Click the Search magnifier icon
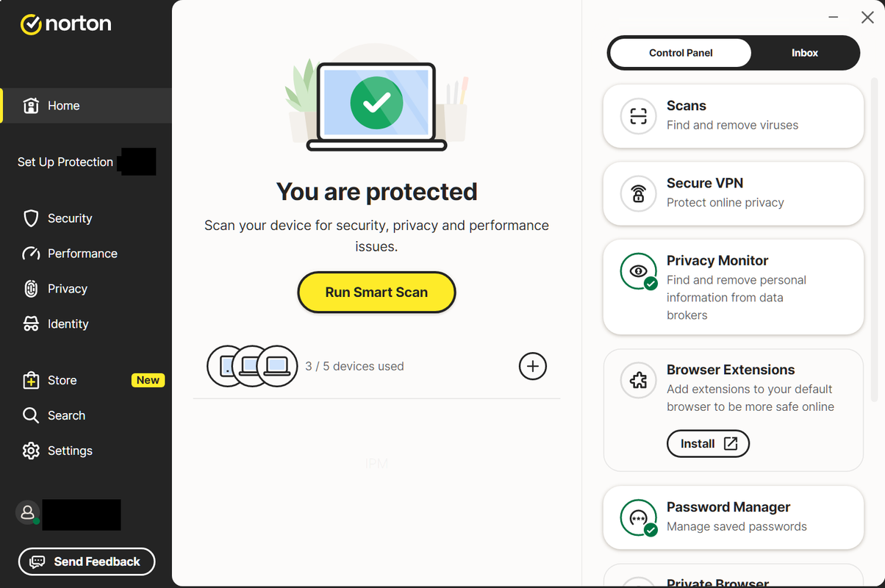Image resolution: width=885 pixels, height=588 pixels. pyautogui.click(x=31, y=415)
